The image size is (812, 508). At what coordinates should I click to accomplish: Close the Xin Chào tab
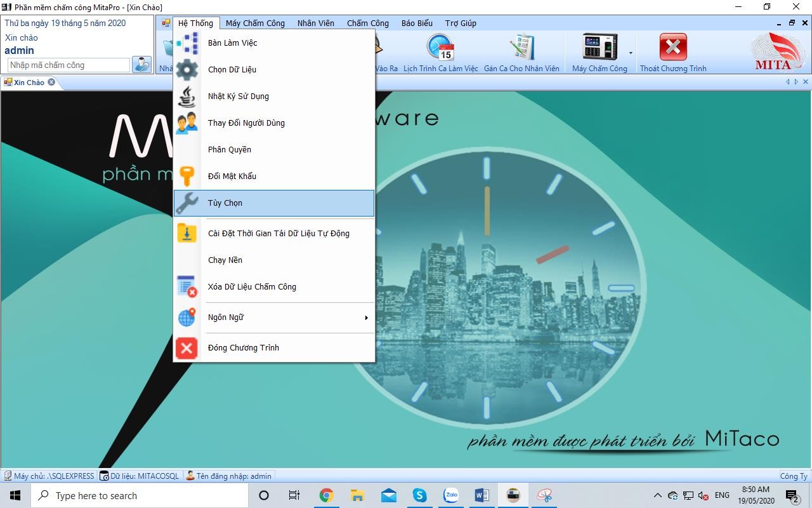(x=51, y=82)
